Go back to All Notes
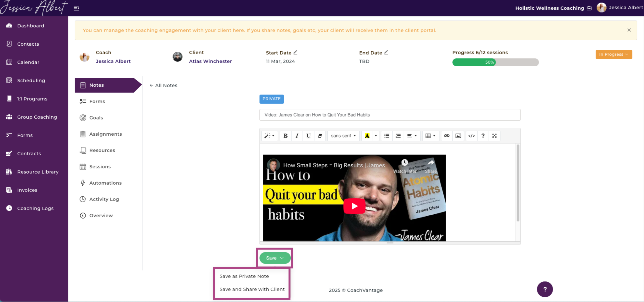The image size is (644, 302). point(163,85)
